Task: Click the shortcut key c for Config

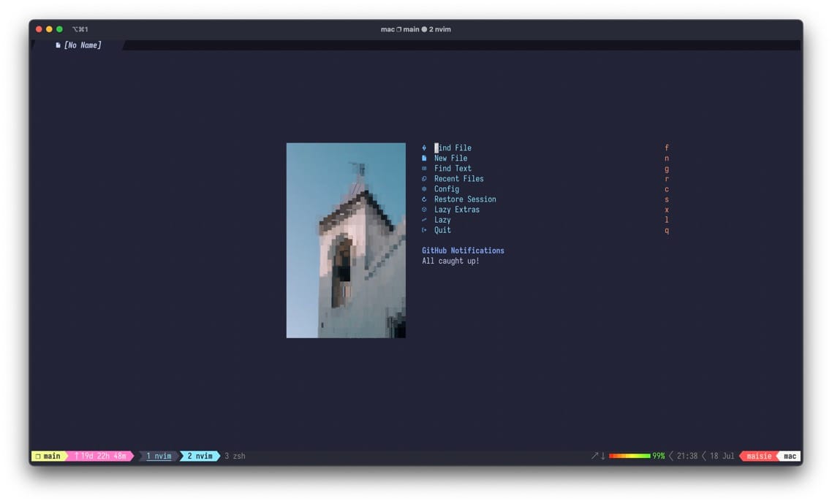Action: [667, 188]
